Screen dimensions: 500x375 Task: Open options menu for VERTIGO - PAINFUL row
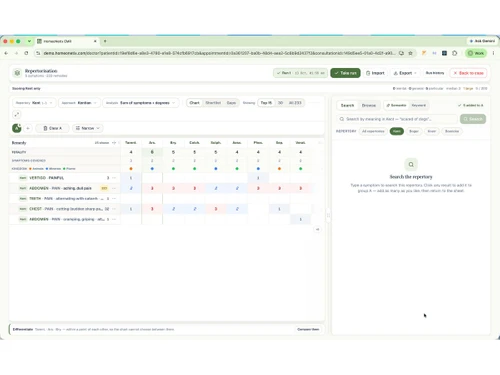pos(114,178)
